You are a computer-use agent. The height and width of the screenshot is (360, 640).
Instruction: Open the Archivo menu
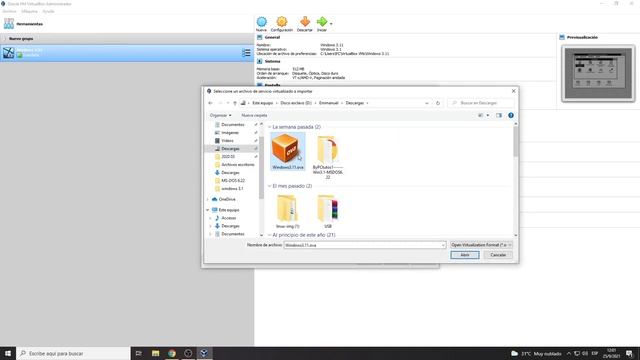[9, 11]
